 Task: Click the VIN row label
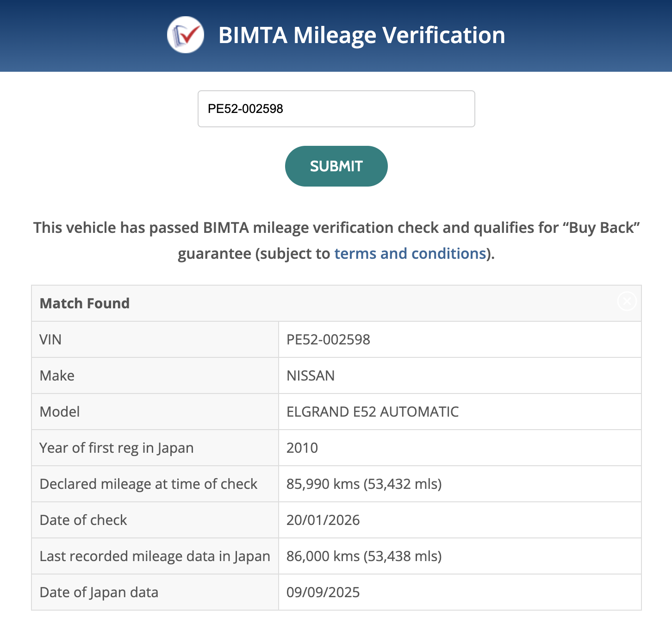coord(50,339)
